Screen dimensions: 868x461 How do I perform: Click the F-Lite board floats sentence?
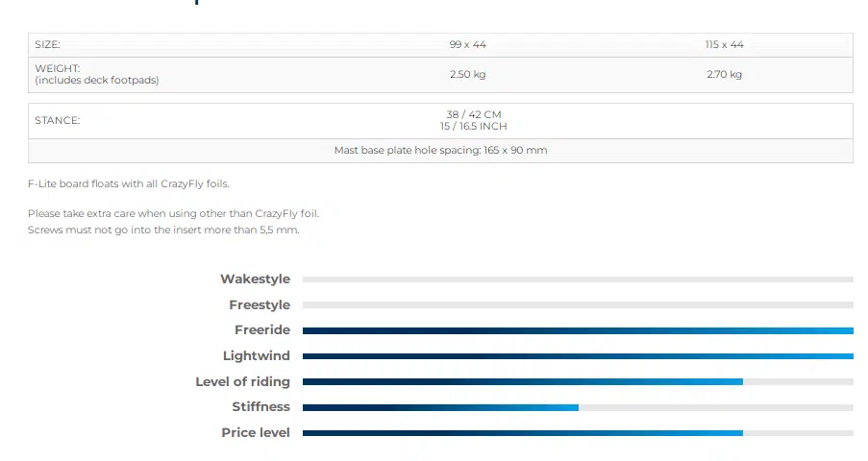pyautogui.click(x=129, y=183)
